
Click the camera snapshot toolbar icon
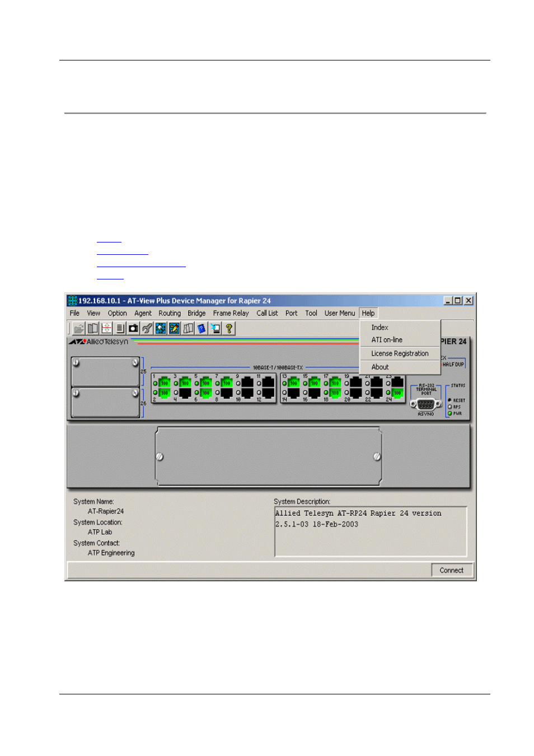(x=133, y=329)
